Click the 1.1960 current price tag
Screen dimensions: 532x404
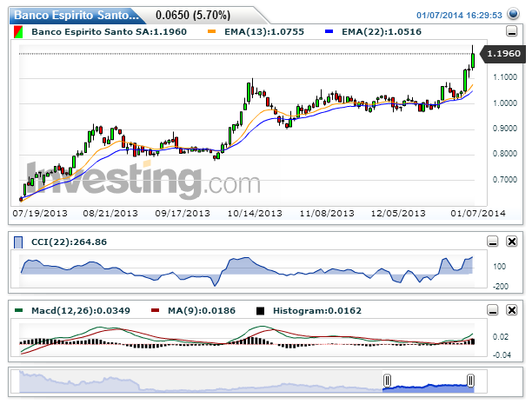[x=502, y=54]
